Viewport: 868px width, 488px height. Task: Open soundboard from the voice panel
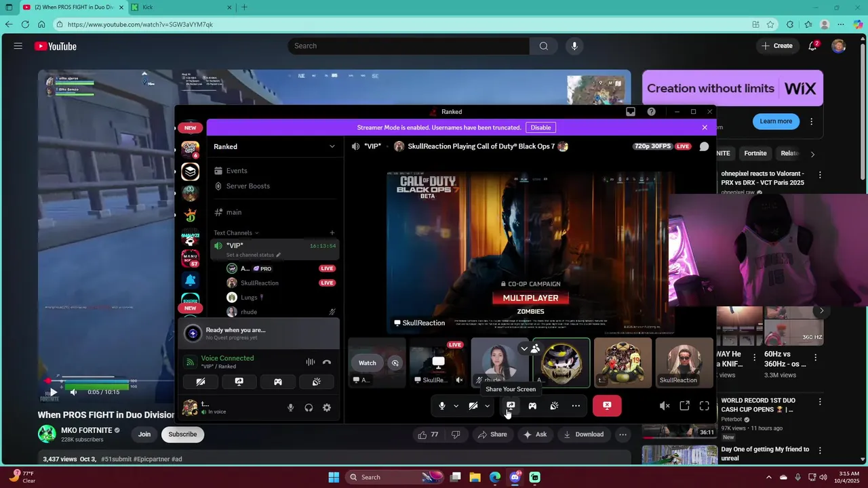pyautogui.click(x=316, y=382)
